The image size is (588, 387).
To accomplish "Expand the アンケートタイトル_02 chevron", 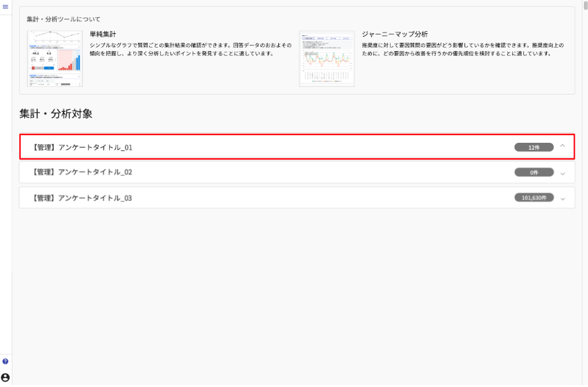I will (562, 174).
